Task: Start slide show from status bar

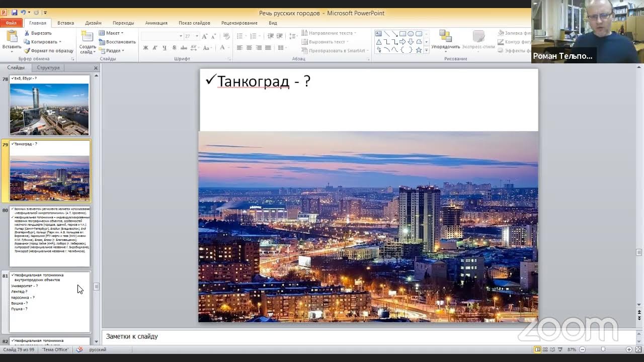Action: click(560, 349)
